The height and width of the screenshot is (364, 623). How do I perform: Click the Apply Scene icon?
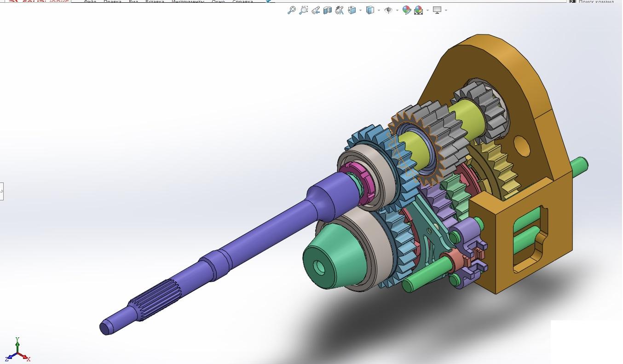(x=418, y=10)
